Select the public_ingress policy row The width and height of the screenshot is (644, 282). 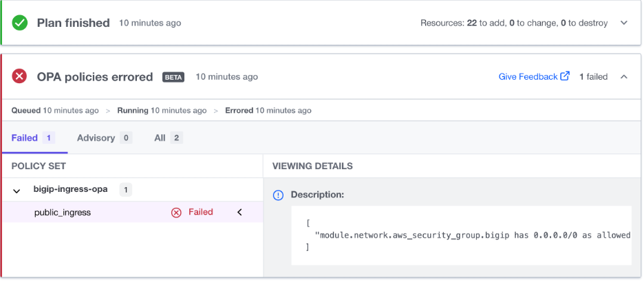63,213
